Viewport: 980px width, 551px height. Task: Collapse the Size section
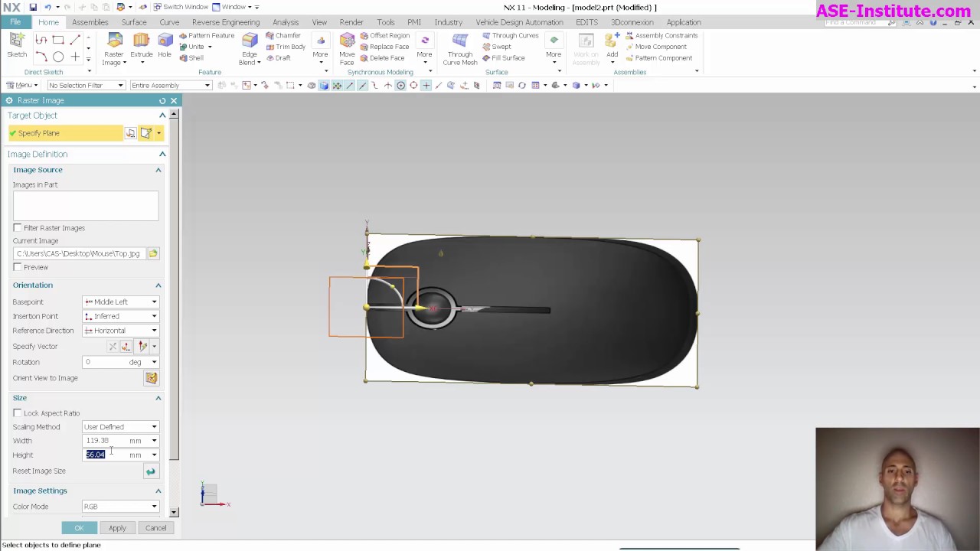pos(158,398)
